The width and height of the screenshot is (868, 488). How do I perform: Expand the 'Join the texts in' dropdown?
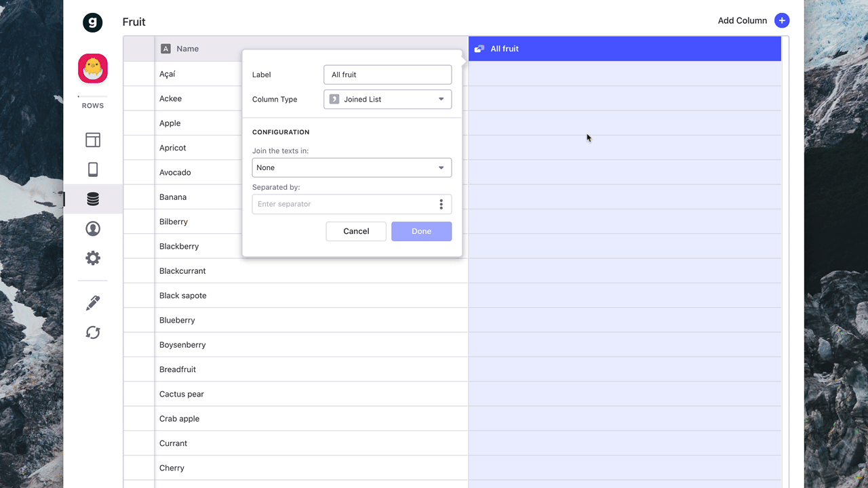pos(351,167)
